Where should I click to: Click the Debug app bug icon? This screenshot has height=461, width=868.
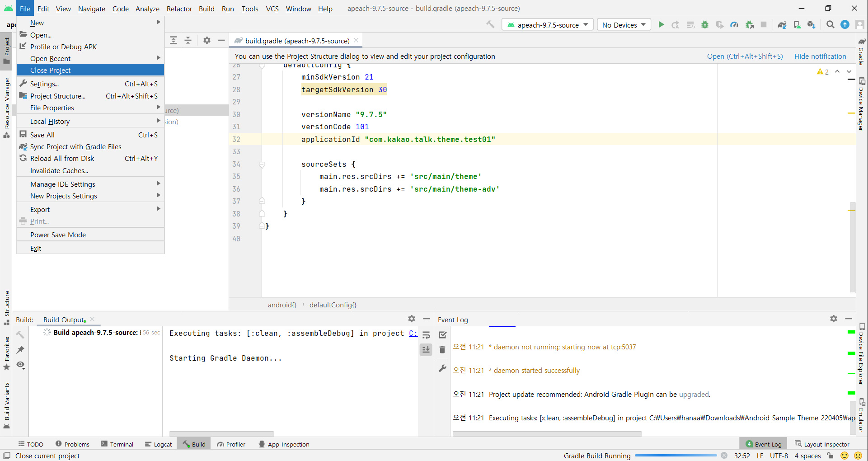705,25
